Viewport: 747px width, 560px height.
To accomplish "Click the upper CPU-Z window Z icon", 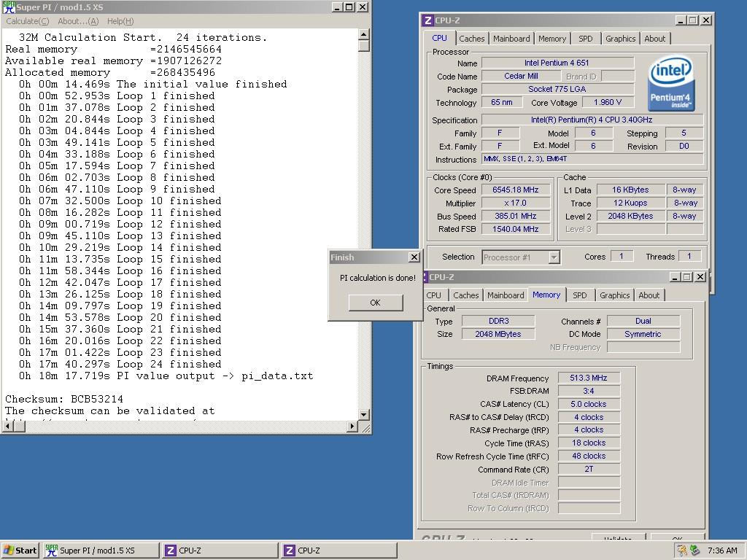I will point(427,20).
